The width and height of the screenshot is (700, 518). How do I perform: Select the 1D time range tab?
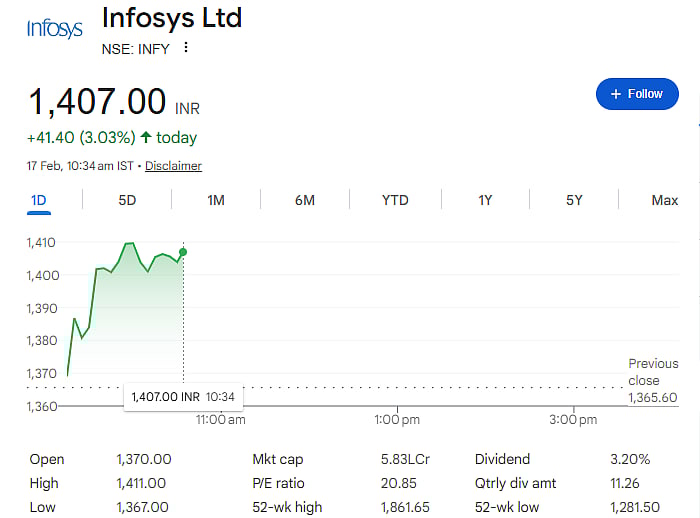39,200
